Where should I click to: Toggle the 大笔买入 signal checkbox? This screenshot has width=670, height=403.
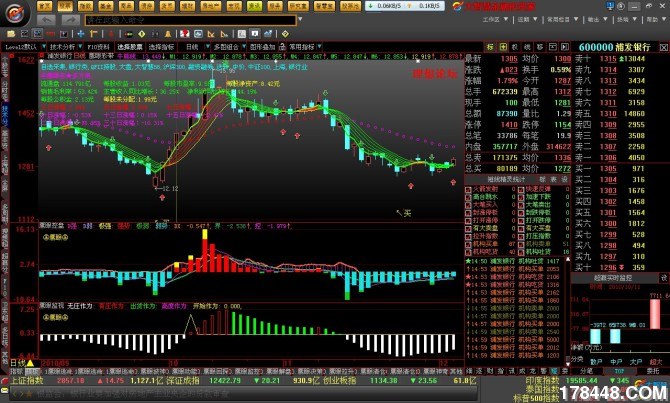(x=468, y=205)
